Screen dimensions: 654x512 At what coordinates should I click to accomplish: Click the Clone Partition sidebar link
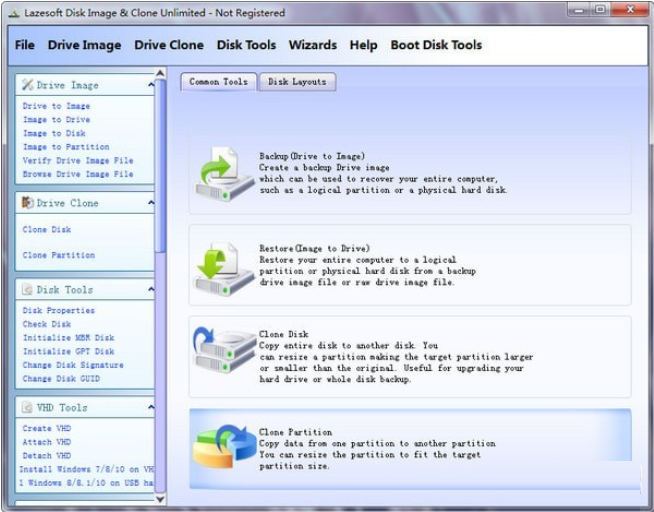click(59, 255)
